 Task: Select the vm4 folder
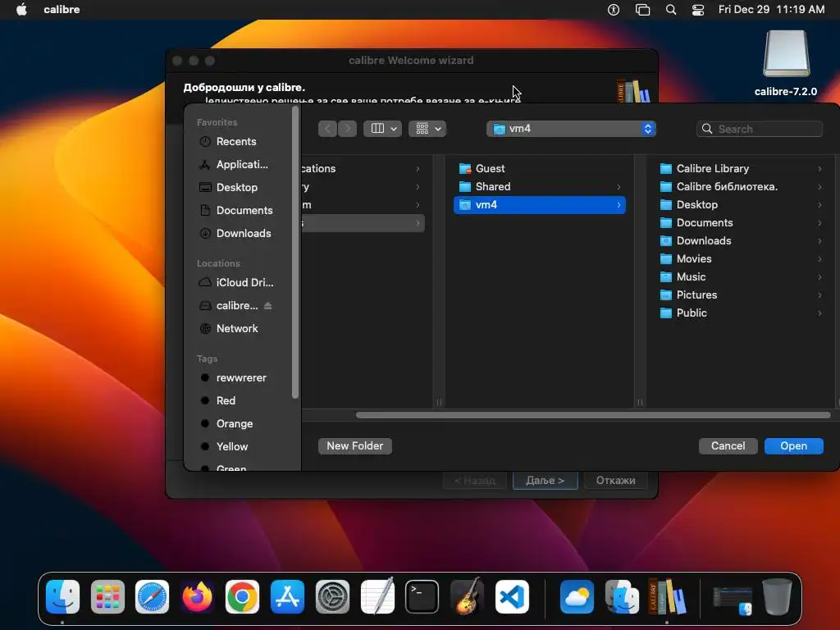tap(540, 205)
